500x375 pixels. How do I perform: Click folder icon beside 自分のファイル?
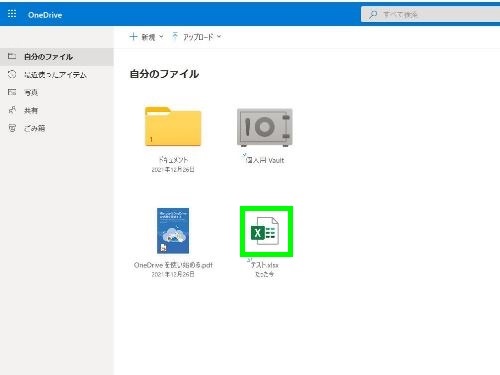coord(12,56)
